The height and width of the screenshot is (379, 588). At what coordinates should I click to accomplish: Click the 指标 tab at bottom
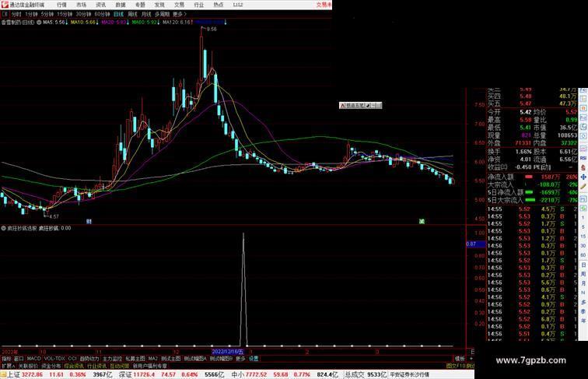click(6, 359)
